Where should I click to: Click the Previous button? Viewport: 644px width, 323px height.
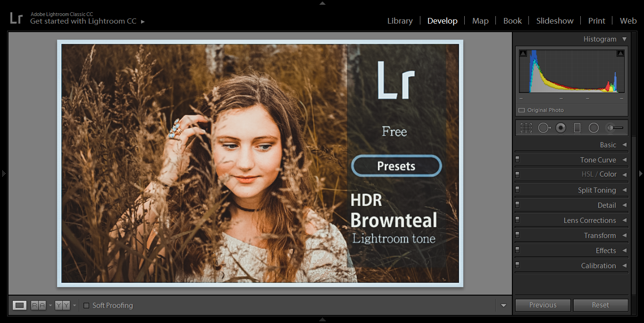(x=543, y=305)
